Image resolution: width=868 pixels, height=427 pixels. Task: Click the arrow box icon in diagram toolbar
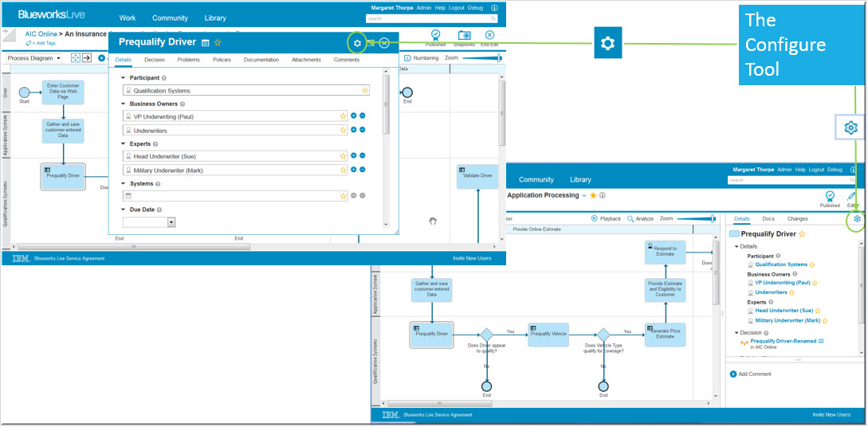click(87, 58)
